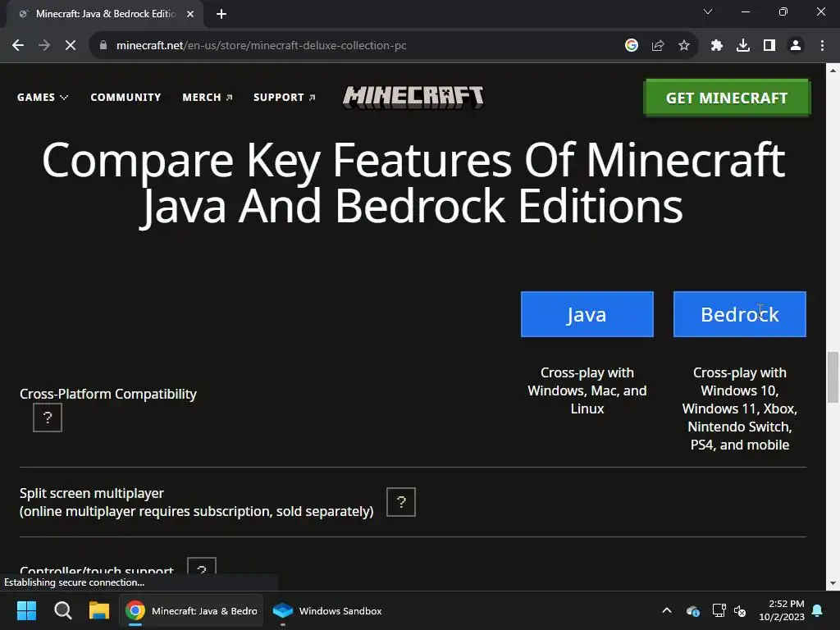The width and height of the screenshot is (840, 630).
Task: Stop loading the page
Action: coord(71,46)
